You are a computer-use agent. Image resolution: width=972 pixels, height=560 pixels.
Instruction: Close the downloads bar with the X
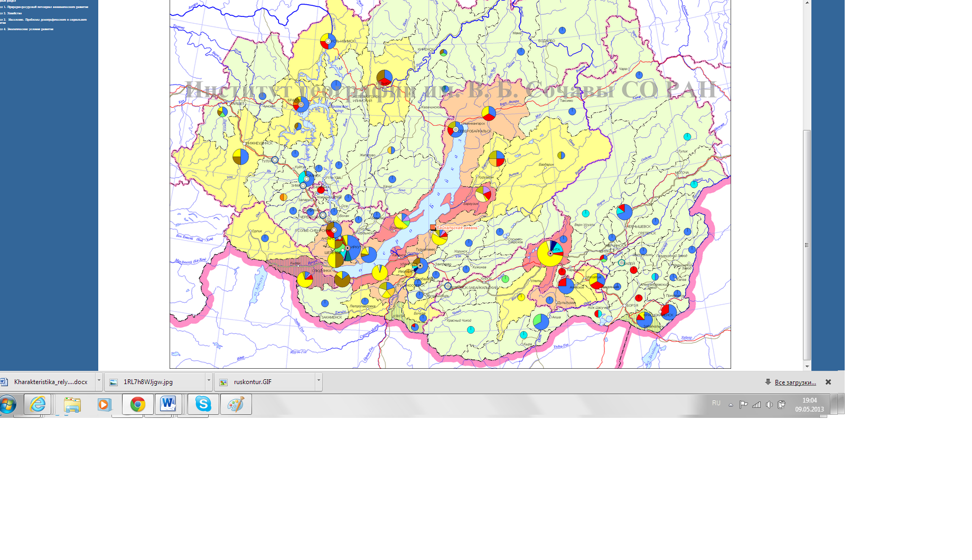pyautogui.click(x=828, y=382)
